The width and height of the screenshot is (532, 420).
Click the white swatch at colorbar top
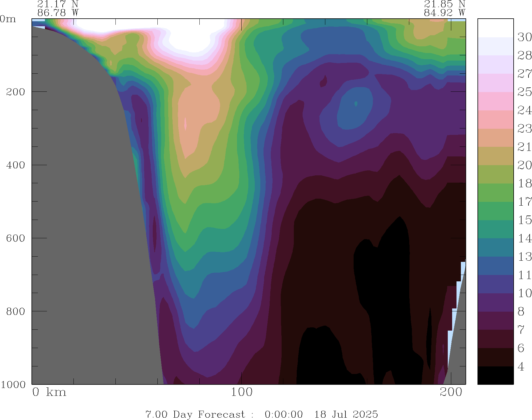point(495,28)
